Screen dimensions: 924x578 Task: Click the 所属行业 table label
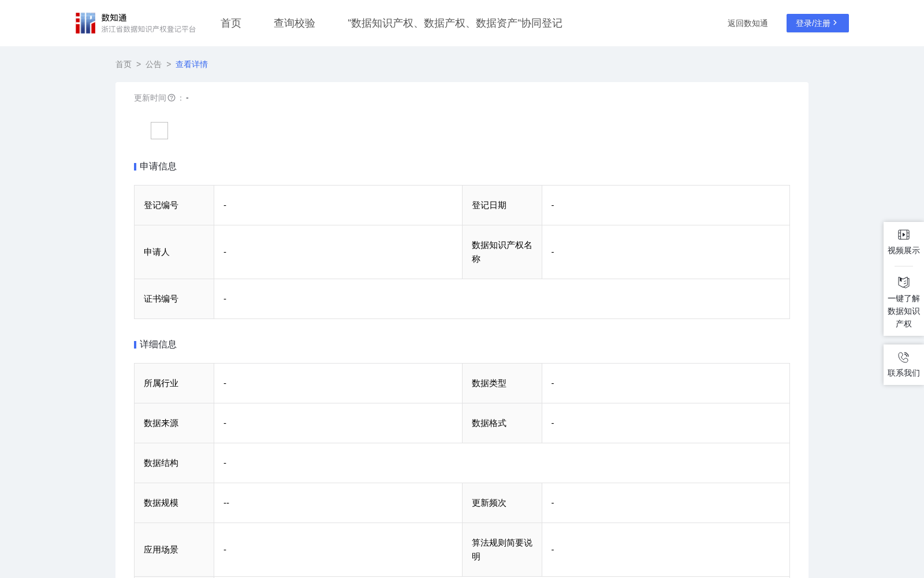pos(161,383)
